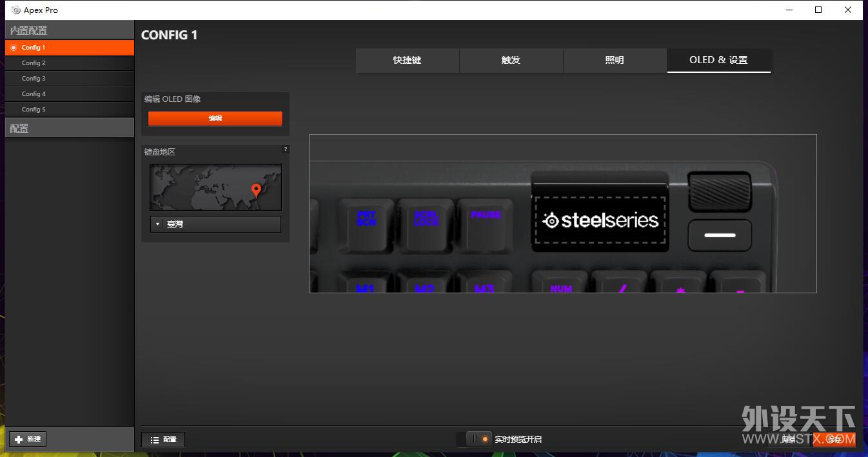Click the 配置 section header in sidebar
868x457 pixels.
70,128
